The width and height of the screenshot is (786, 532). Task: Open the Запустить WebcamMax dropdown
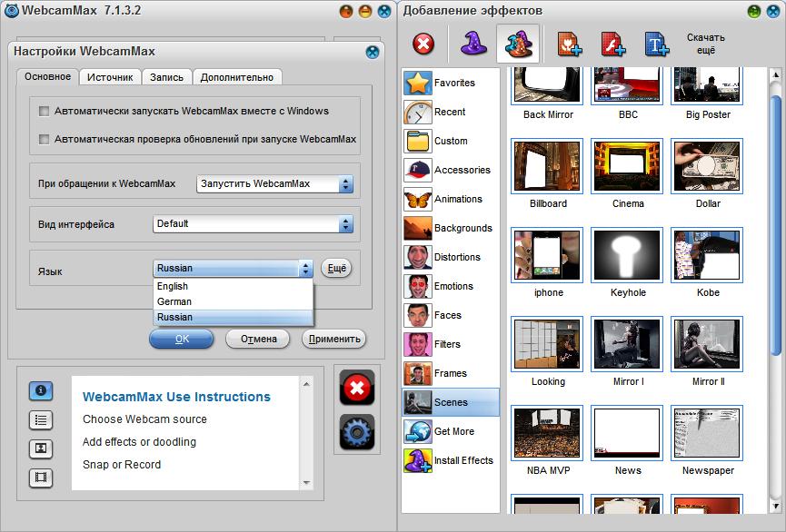274,184
